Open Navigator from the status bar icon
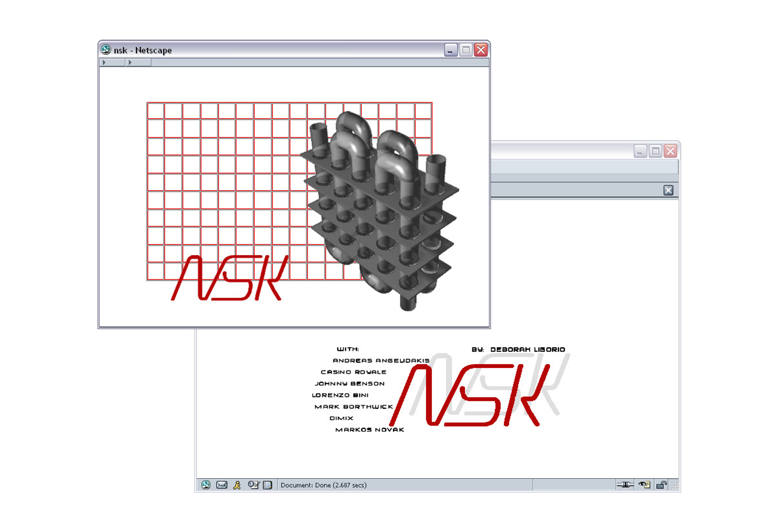This screenshot has width=779, height=532. (206, 485)
